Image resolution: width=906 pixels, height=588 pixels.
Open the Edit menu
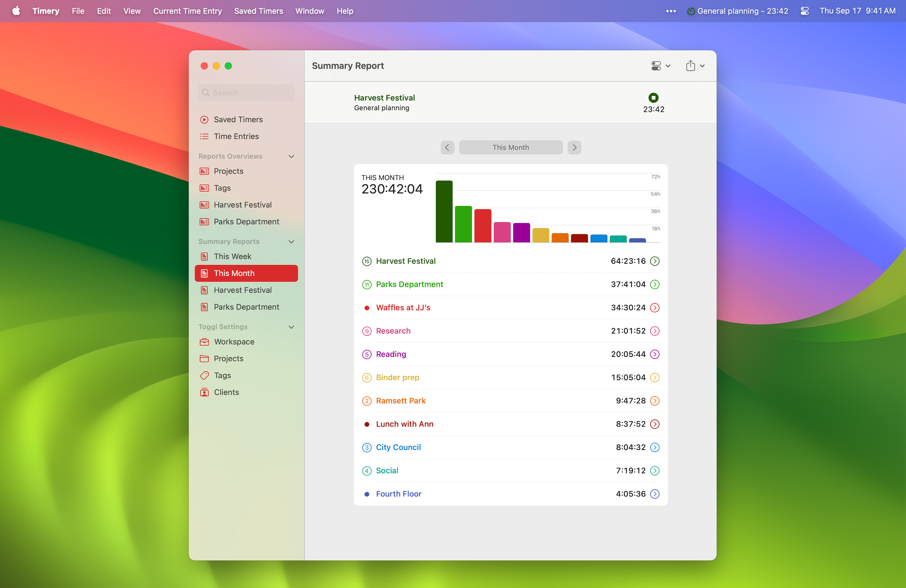104,11
